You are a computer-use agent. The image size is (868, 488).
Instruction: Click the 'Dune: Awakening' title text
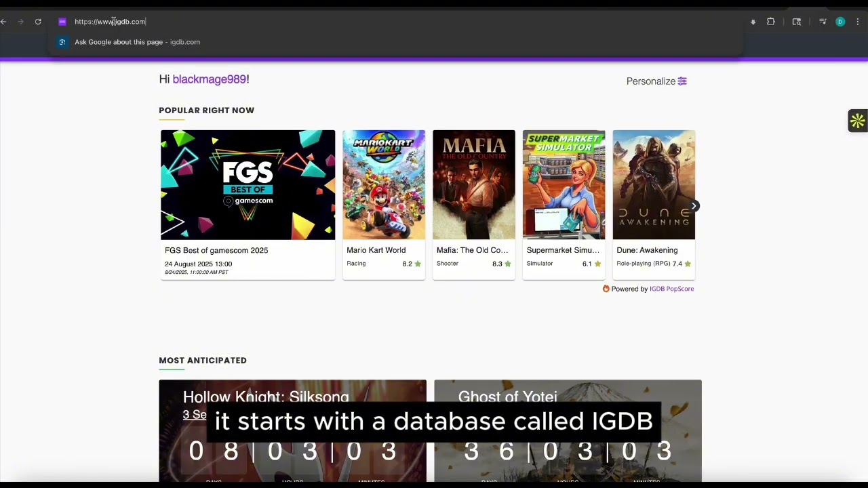click(x=647, y=250)
